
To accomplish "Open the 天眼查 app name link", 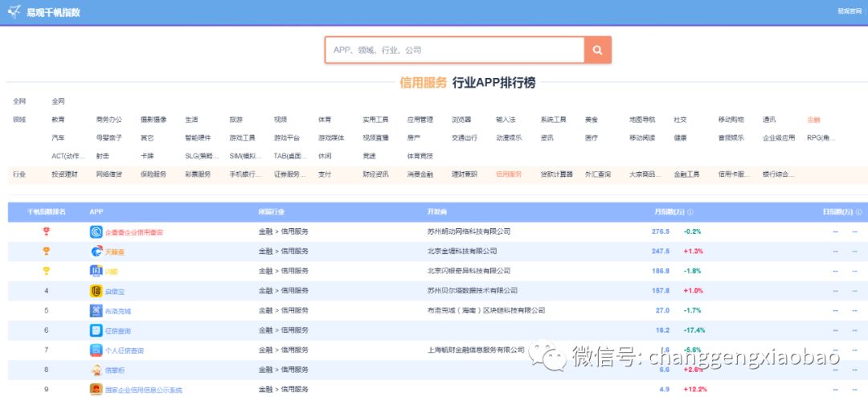I will click(115, 252).
